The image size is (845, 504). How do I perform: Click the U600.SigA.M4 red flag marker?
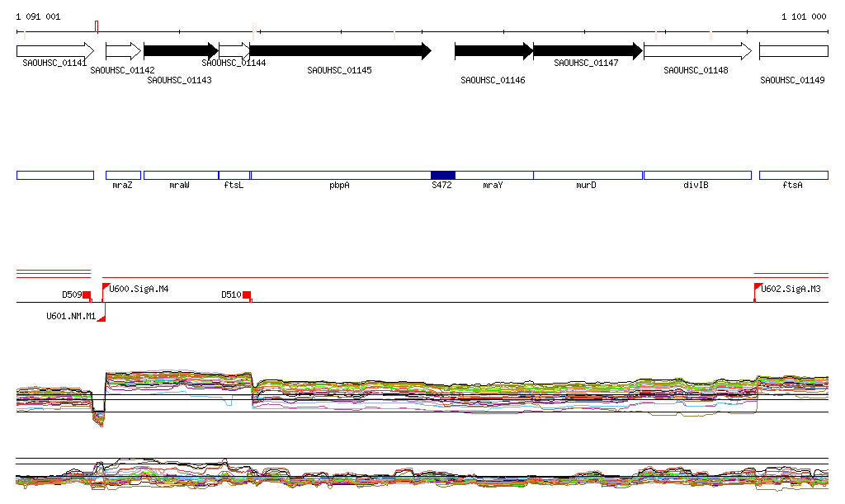(x=106, y=288)
